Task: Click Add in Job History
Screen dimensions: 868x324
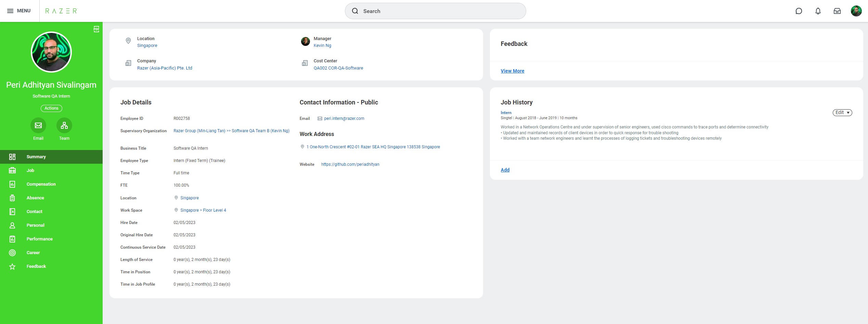Action: point(505,170)
